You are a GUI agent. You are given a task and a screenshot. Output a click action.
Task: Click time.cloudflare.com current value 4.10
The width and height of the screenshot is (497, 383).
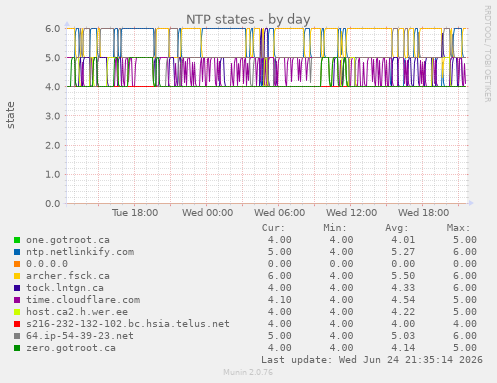click(x=279, y=300)
